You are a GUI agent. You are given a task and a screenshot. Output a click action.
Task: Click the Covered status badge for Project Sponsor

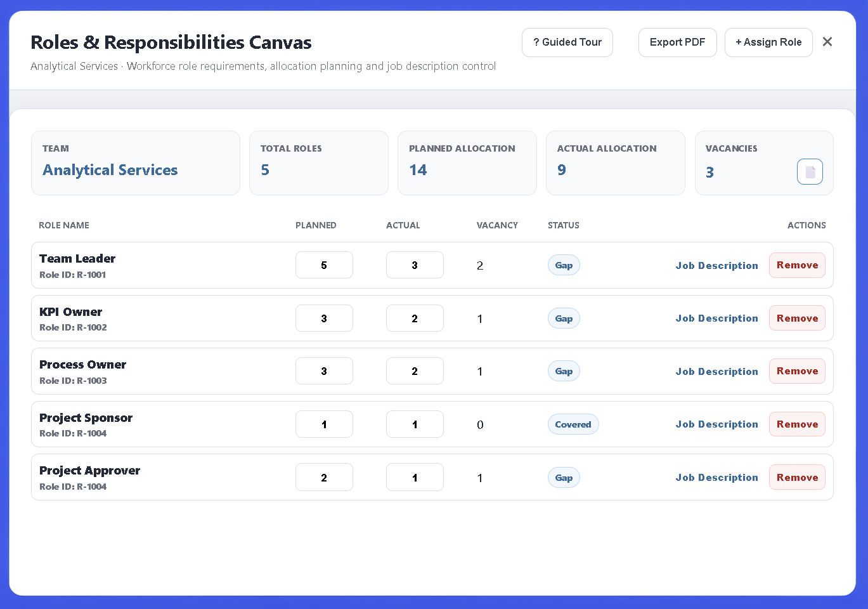(x=573, y=424)
